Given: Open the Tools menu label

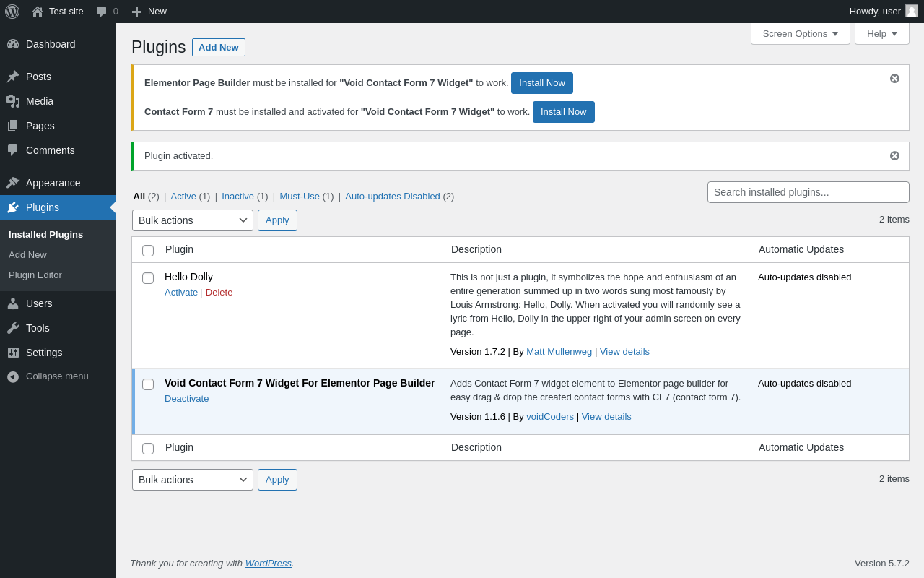Looking at the screenshot, I should click(38, 328).
